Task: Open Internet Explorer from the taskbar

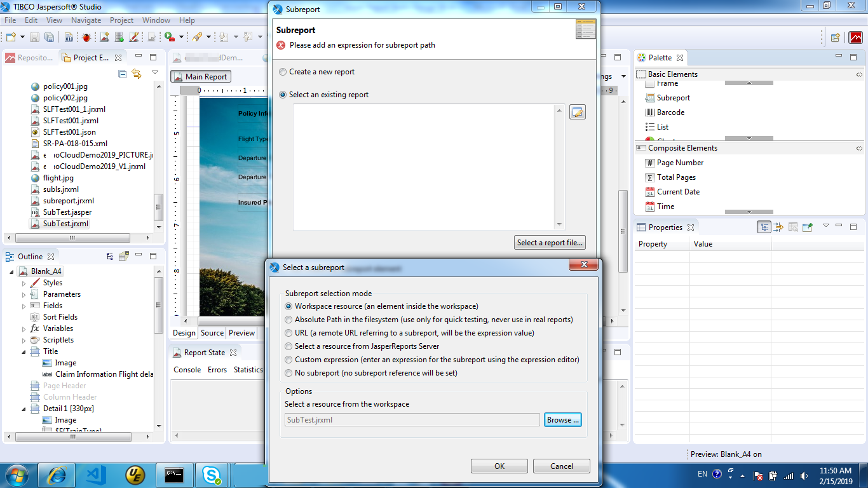Action: coord(57,474)
